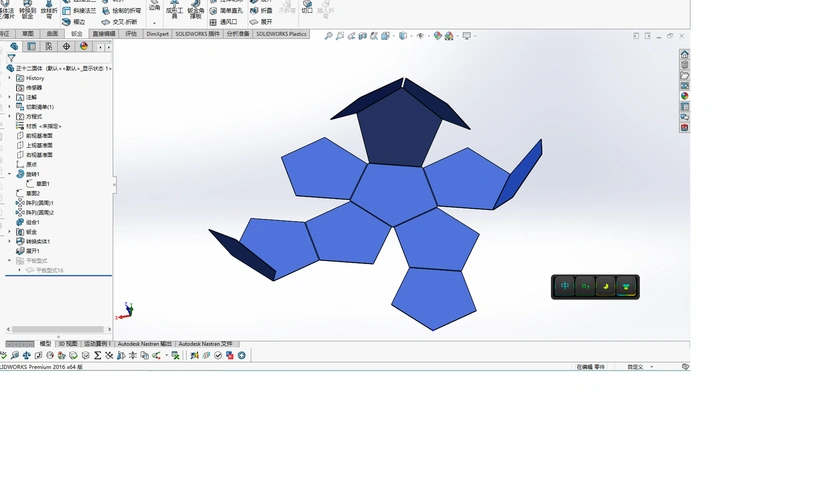This screenshot has width=839, height=500.
Task: Open the Appearances pane in task pane
Action: coord(684,96)
